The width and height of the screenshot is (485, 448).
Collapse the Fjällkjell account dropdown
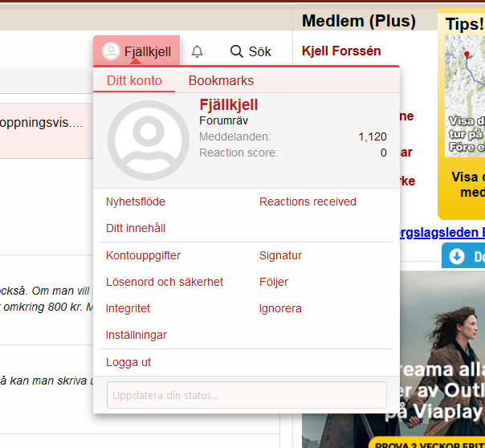(137, 51)
